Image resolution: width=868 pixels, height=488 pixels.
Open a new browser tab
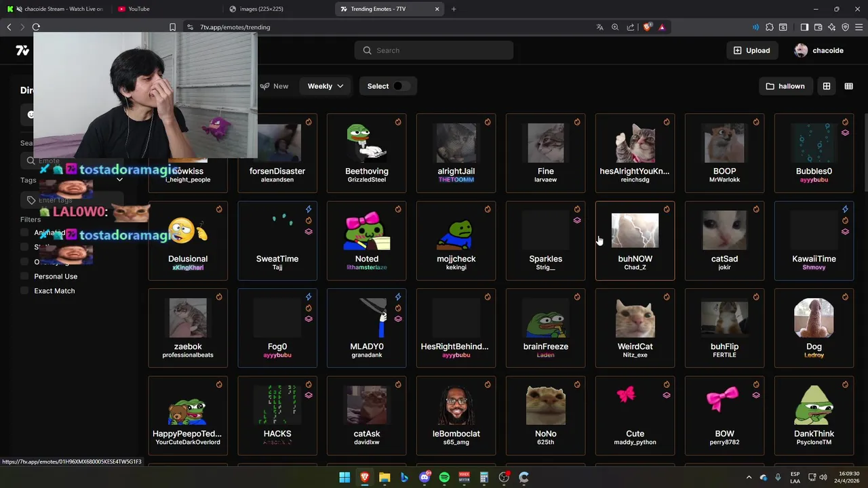(454, 9)
